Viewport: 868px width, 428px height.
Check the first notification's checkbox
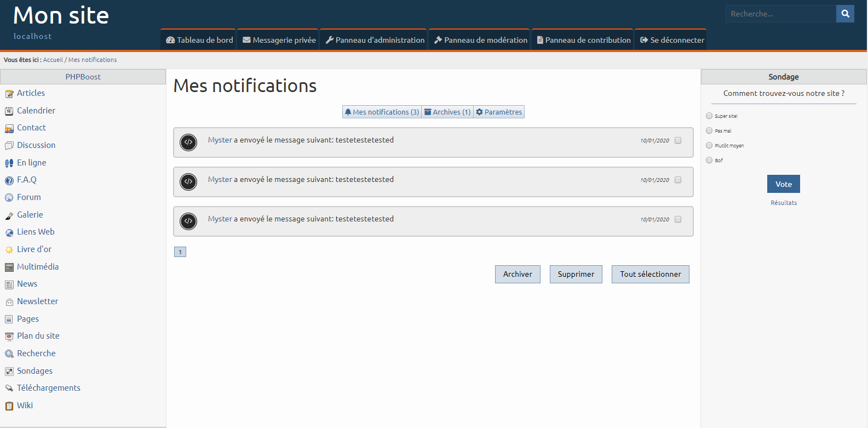(x=678, y=140)
